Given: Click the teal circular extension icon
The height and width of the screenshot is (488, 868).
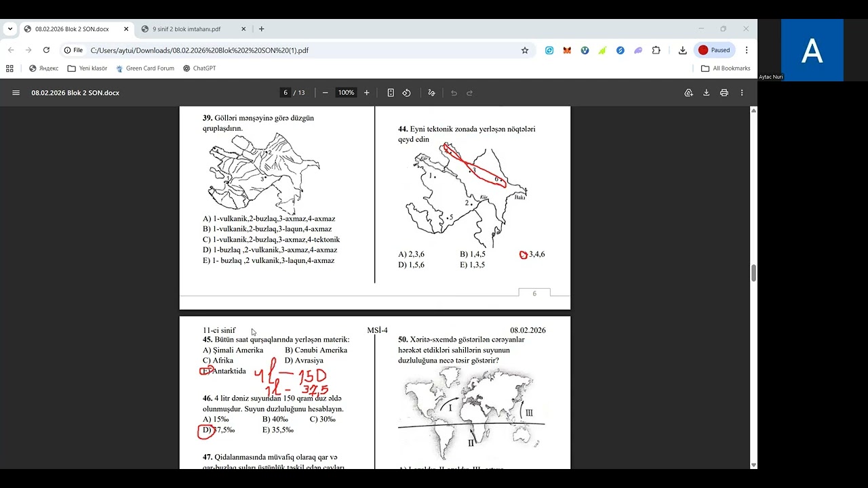Looking at the screenshot, I should [x=549, y=50].
